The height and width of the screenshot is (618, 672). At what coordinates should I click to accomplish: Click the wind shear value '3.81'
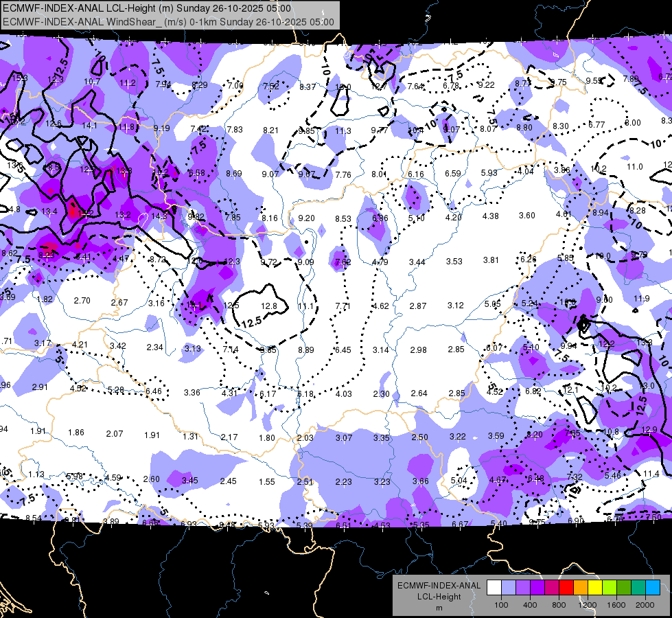[491, 260]
